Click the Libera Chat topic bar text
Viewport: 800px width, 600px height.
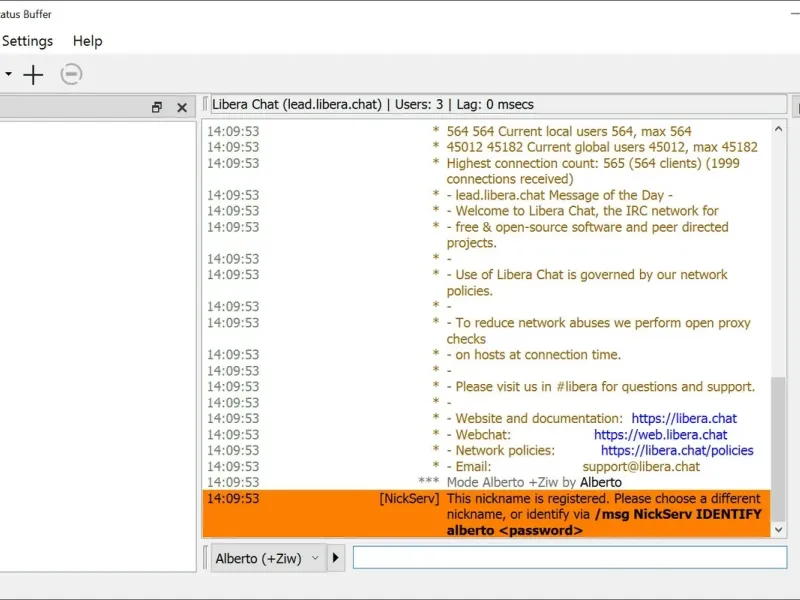(x=372, y=104)
